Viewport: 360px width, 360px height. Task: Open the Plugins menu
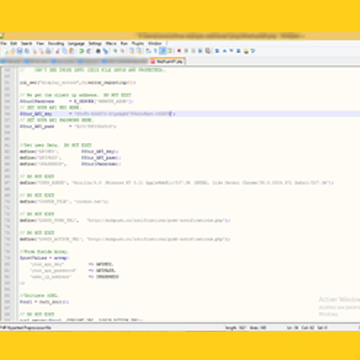[138, 44]
